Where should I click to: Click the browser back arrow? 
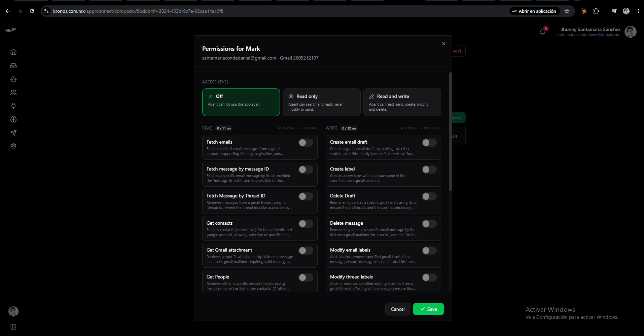coord(8,11)
